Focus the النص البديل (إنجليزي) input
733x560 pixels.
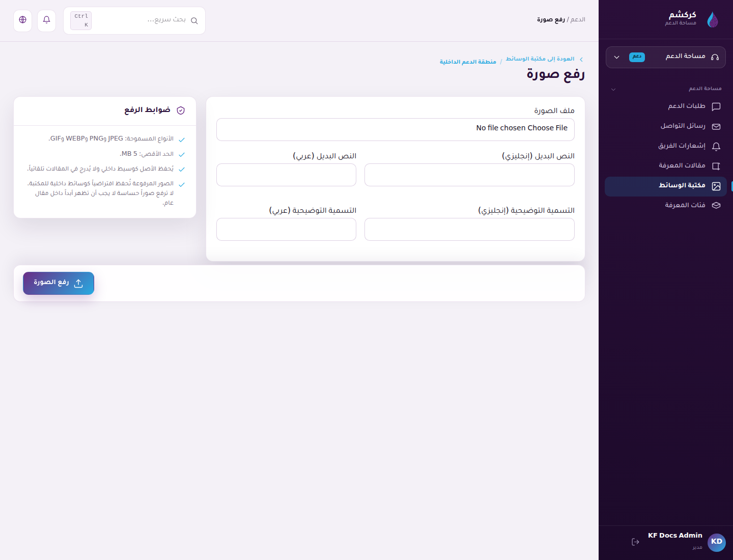tap(469, 175)
